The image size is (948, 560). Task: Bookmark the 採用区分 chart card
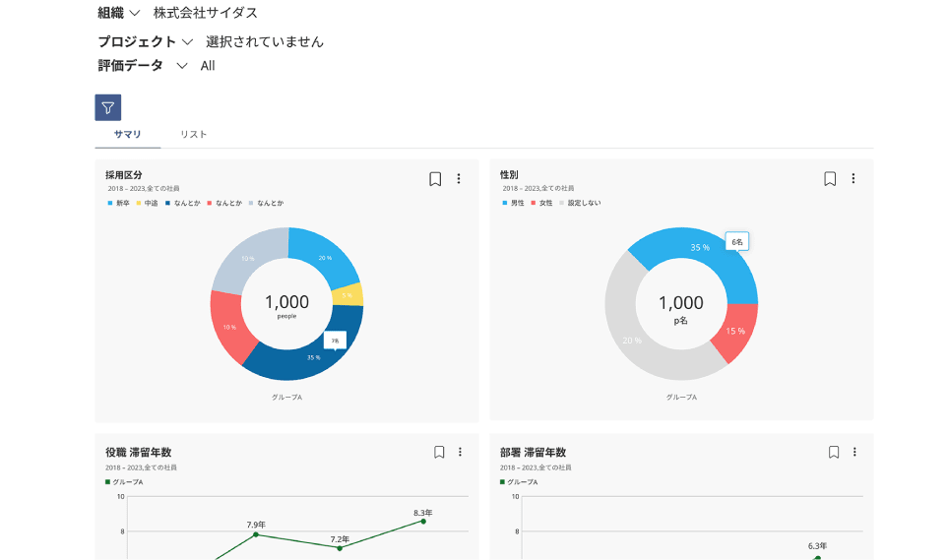435,179
